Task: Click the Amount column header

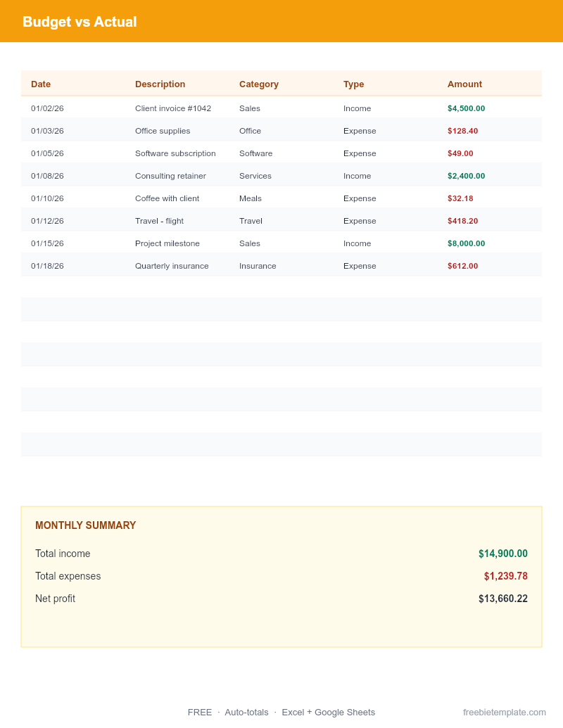Action: pos(464,84)
